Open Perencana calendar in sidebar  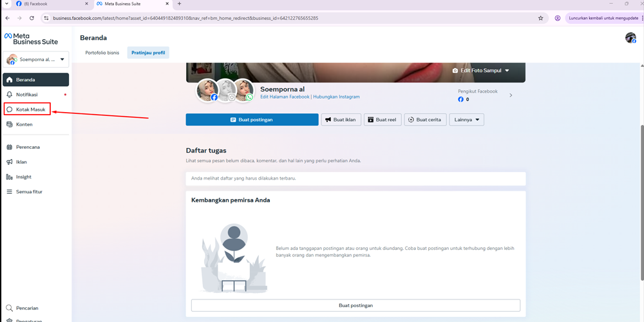tap(28, 147)
